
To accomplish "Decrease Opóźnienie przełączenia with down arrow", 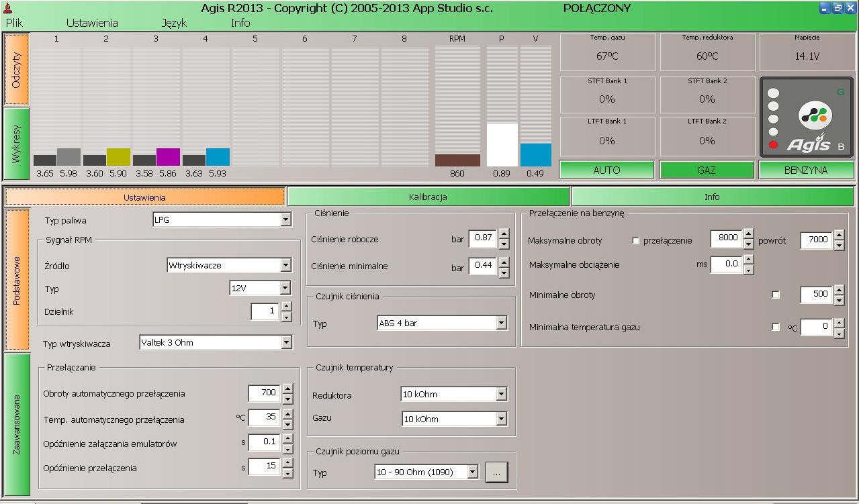I will click(287, 473).
